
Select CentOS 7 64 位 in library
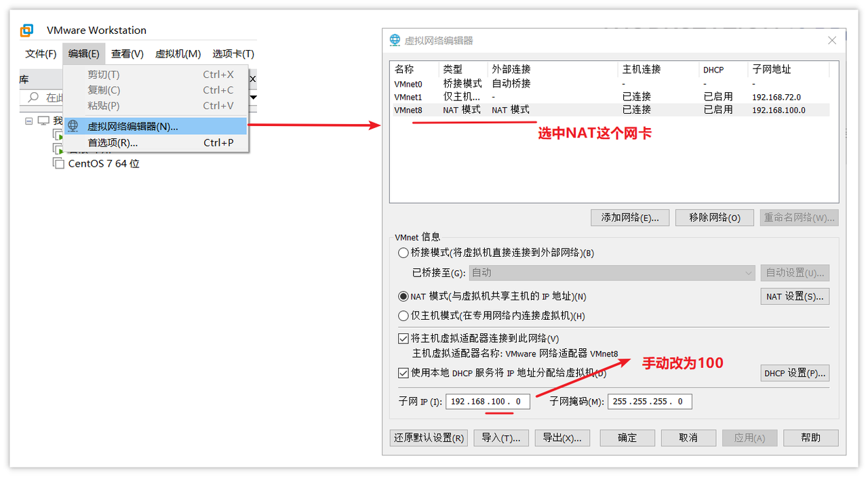click(104, 163)
